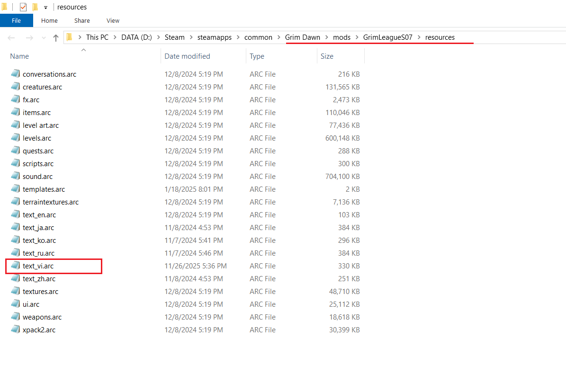Click the Properties checkmark icon in title bar
Image resolution: width=566 pixels, height=392 pixels.
click(x=23, y=7)
